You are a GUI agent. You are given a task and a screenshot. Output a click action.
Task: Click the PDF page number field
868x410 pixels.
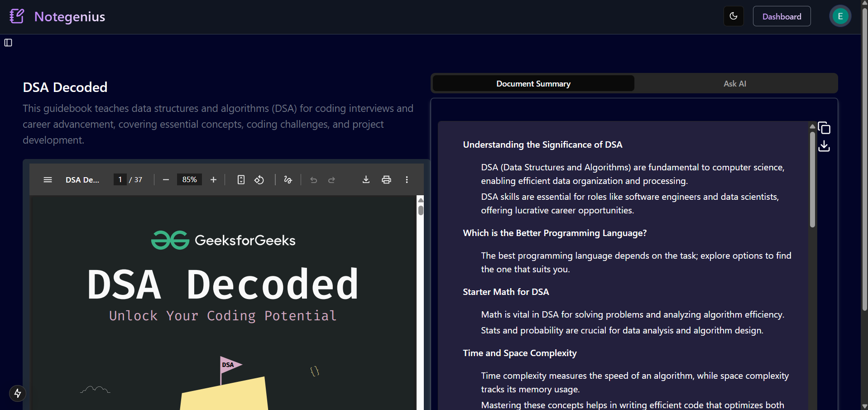pos(120,180)
